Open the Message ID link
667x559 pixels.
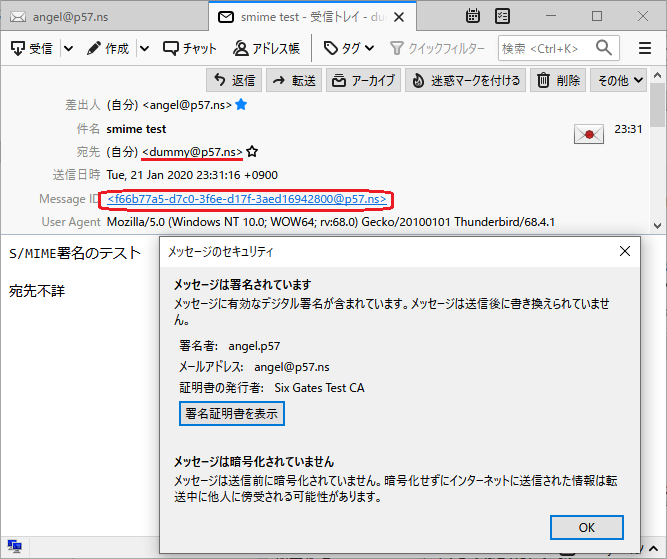point(247,199)
